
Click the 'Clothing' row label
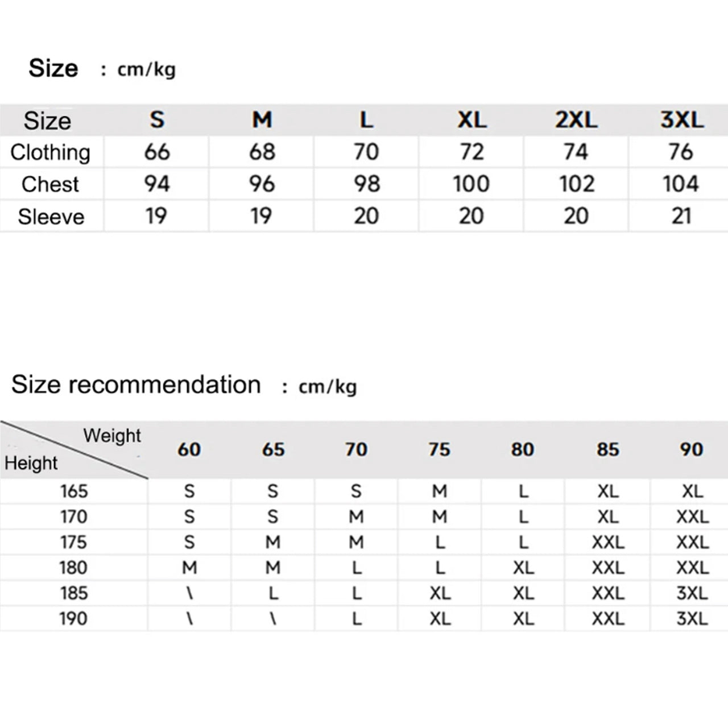[x=50, y=152]
